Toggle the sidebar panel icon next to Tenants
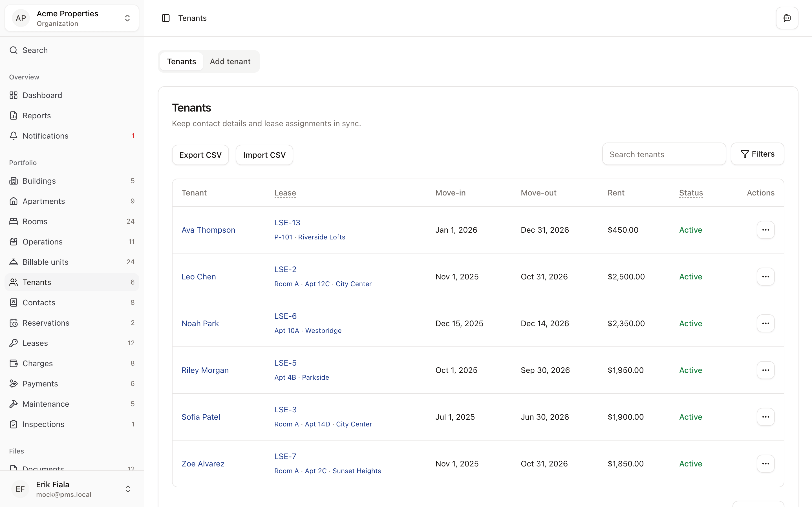 [x=166, y=18]
